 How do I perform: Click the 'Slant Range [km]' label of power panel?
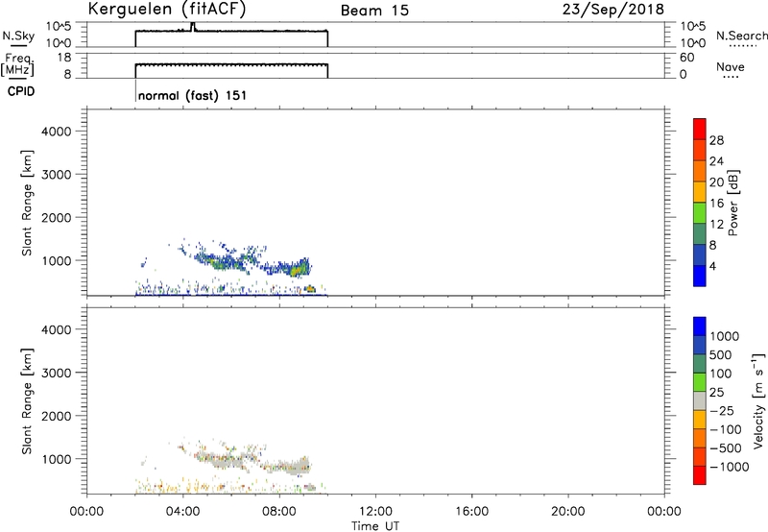click(x=27, y=203)
